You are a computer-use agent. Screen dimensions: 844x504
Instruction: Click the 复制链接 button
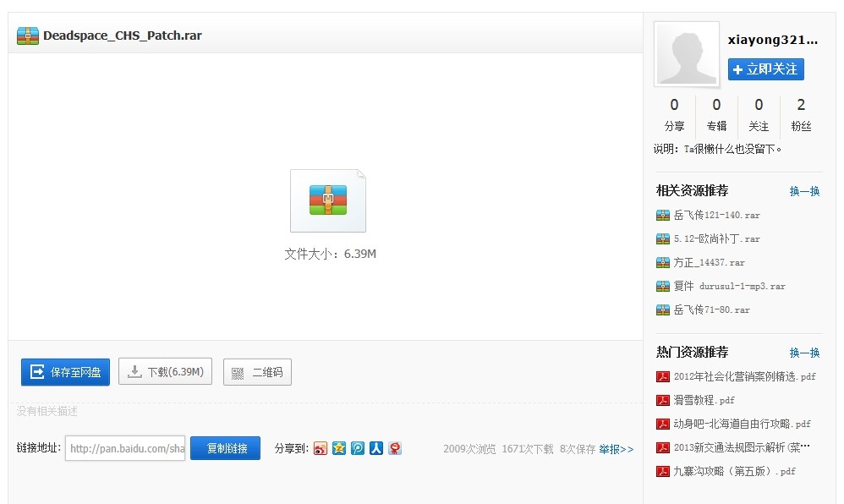(225, 448)
